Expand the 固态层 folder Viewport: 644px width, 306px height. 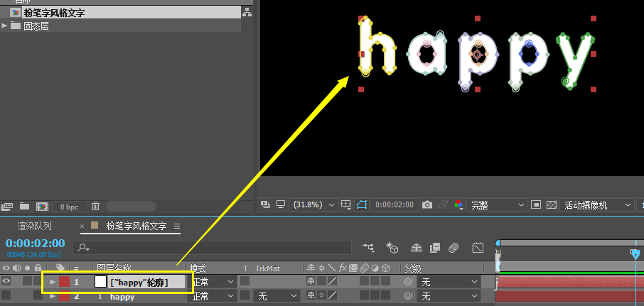click(5, 26)
